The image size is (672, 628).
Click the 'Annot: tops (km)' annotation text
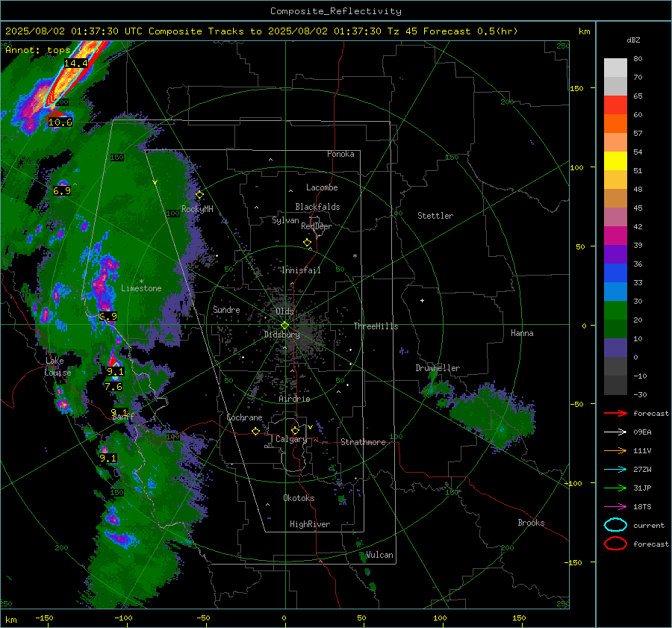click(52, 50)
